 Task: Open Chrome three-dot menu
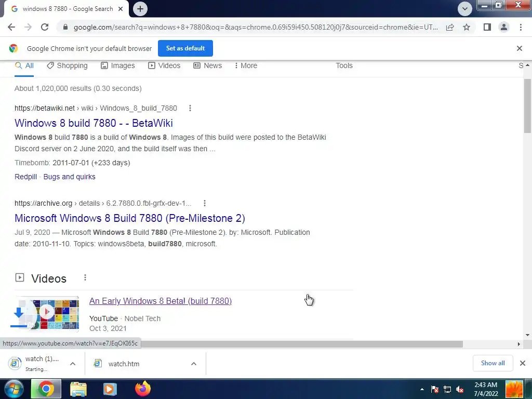click(521, 27)
